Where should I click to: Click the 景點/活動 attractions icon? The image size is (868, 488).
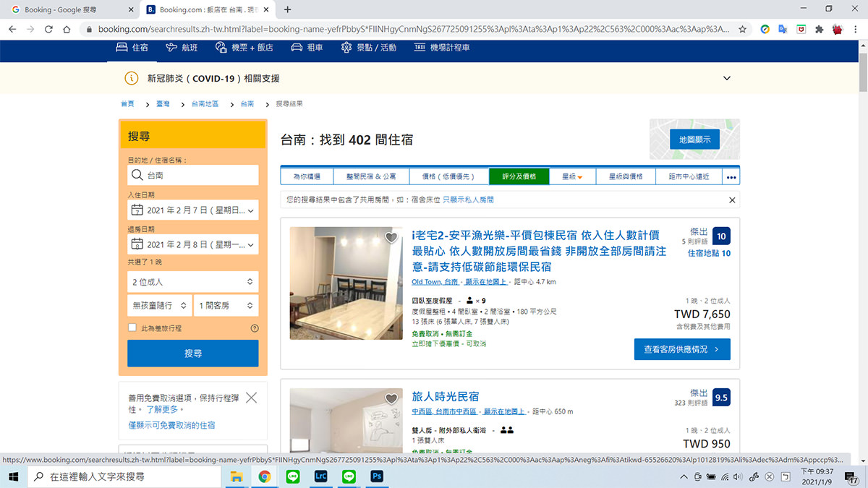pos(346,47)
